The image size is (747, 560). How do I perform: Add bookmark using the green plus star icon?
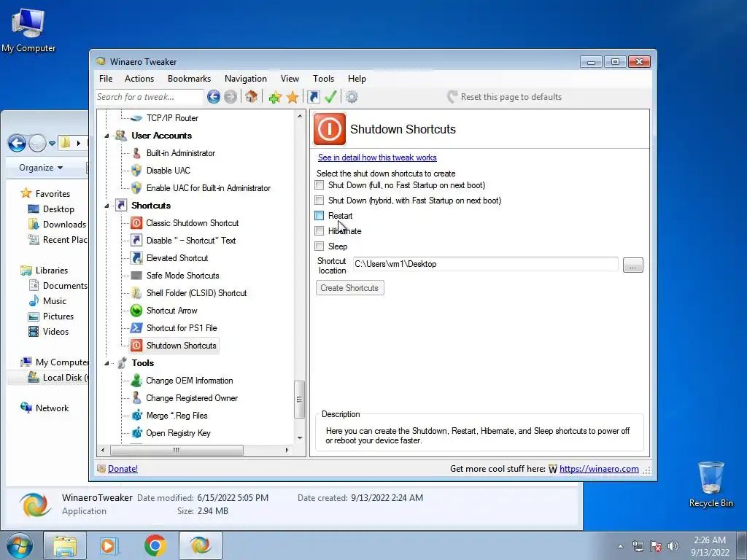click(275, 97)
